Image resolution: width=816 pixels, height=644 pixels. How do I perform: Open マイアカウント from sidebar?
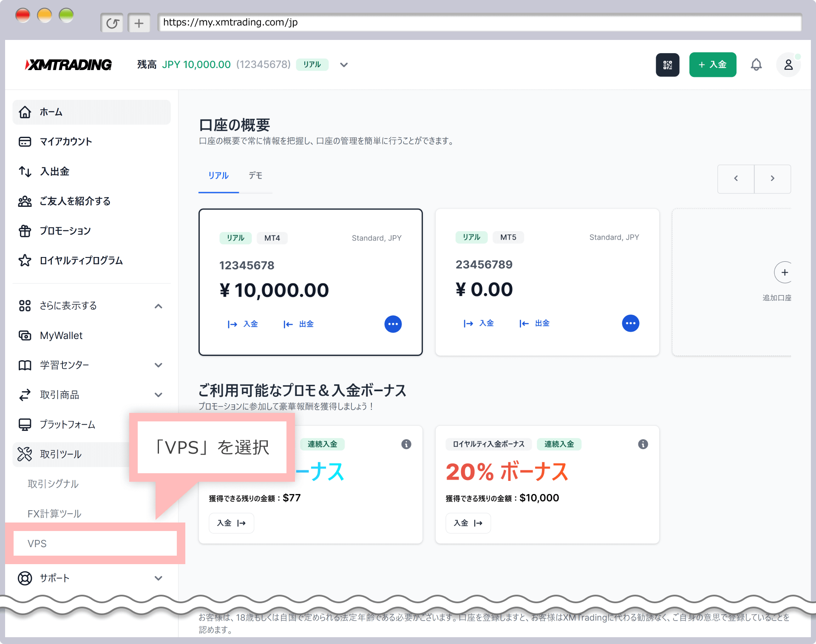(x=65, y=141)
